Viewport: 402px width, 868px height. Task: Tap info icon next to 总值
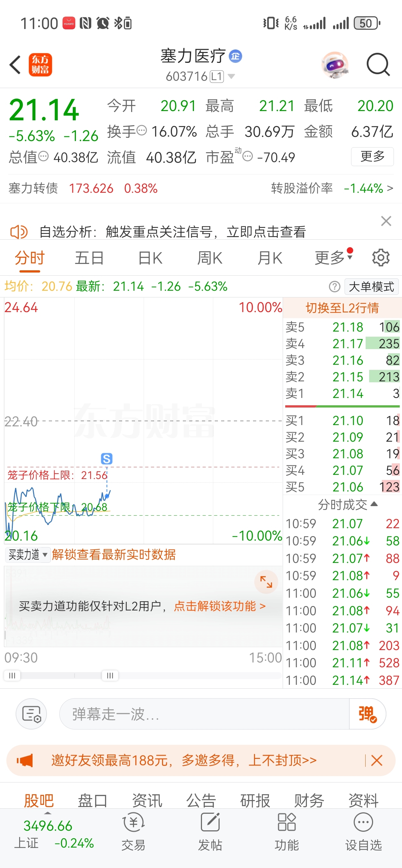point(43,156)
